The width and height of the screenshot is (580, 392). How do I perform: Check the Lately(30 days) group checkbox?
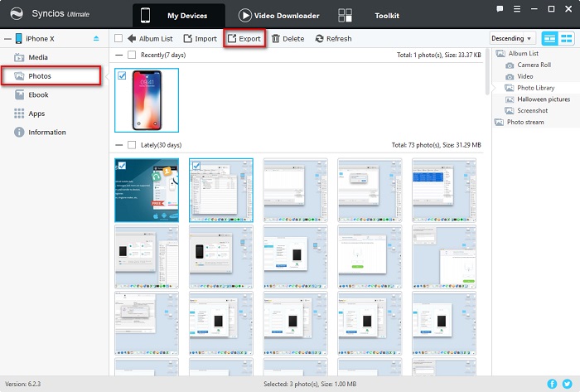click(x=131, y=145)
